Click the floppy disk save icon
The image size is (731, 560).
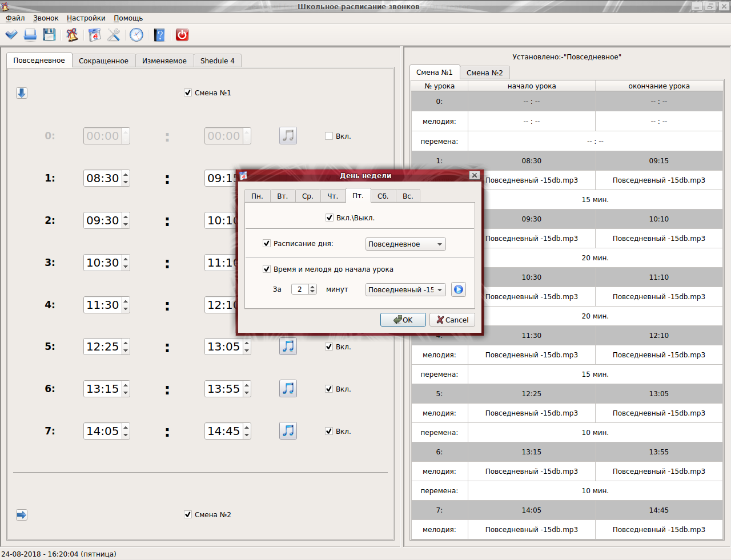point(50,35)
